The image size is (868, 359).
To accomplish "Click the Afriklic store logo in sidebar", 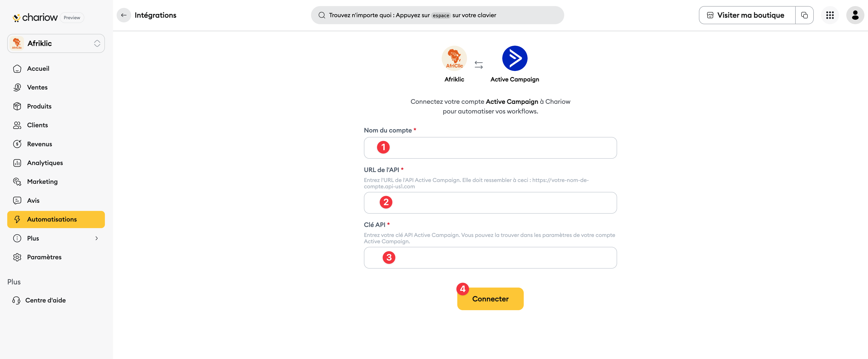I will tap(17, 43).
